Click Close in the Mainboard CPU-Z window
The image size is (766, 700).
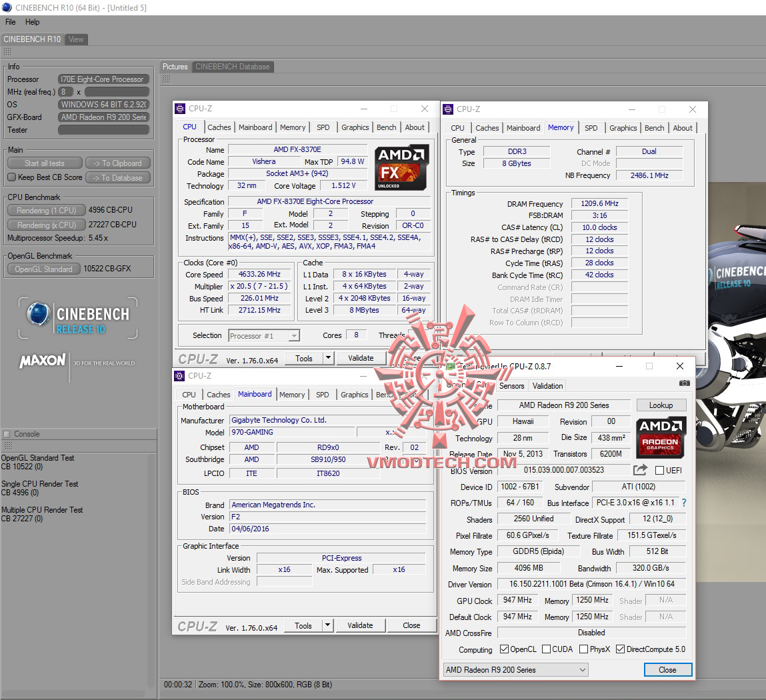[x=411, y=625]
